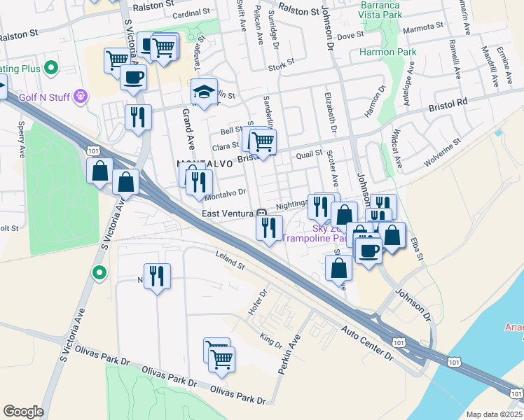The width and height of the screenshot is (524, 420).
Task: Click the green pin beside S Victoria Ave
Action: click(x=99, y=273)
